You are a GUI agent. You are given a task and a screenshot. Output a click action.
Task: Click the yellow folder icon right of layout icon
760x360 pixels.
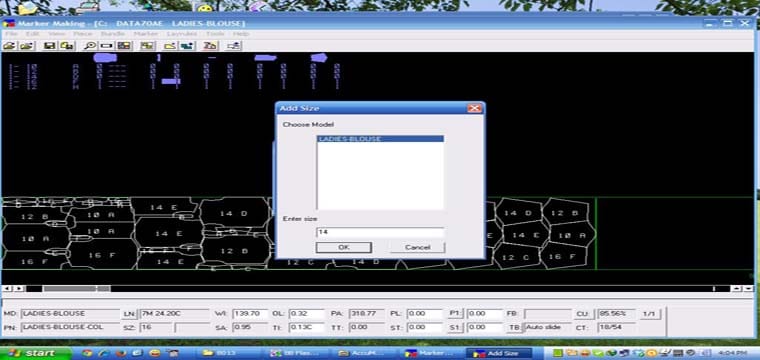tap(169, 46)
